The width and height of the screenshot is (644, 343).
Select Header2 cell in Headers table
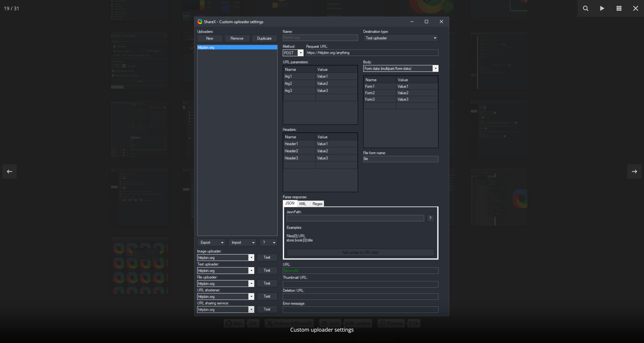pos(299,151)
